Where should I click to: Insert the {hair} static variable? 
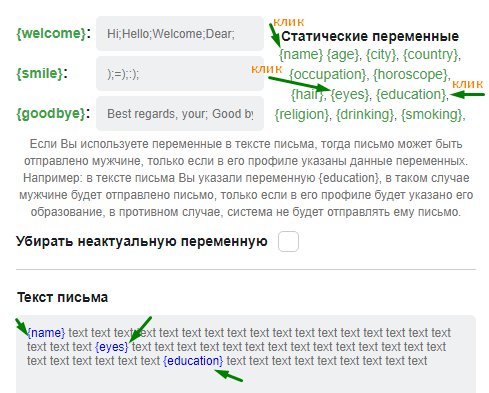click(x=307, y=94)
